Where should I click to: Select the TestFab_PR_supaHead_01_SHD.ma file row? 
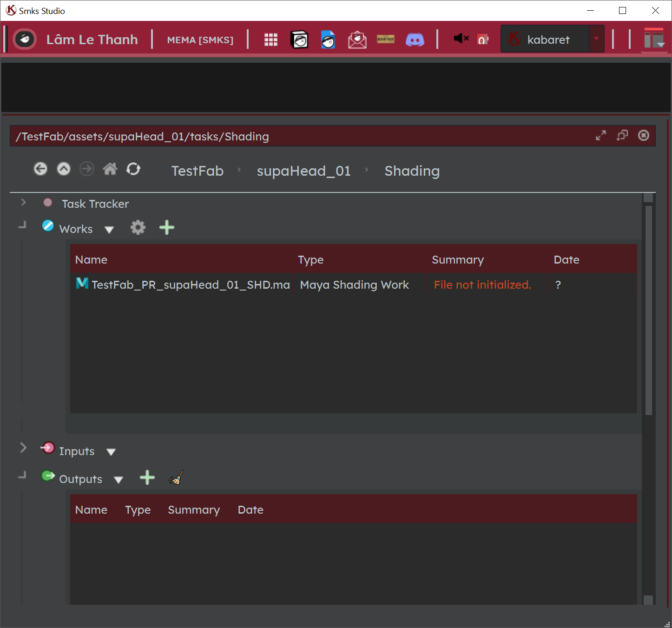point(354,284)
